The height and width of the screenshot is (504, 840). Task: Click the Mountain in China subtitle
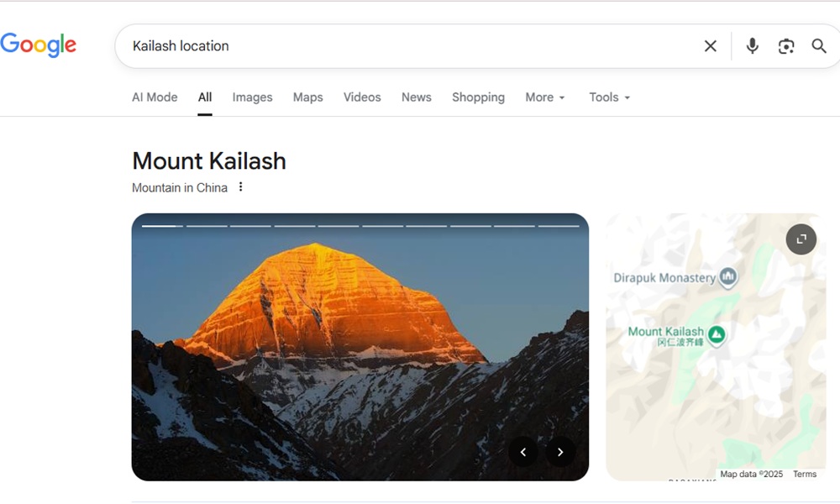(180, 187)
